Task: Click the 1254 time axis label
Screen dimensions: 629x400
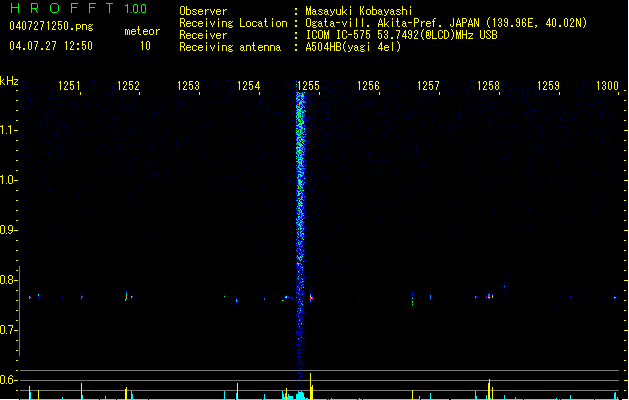Action: tap(248, 86)
